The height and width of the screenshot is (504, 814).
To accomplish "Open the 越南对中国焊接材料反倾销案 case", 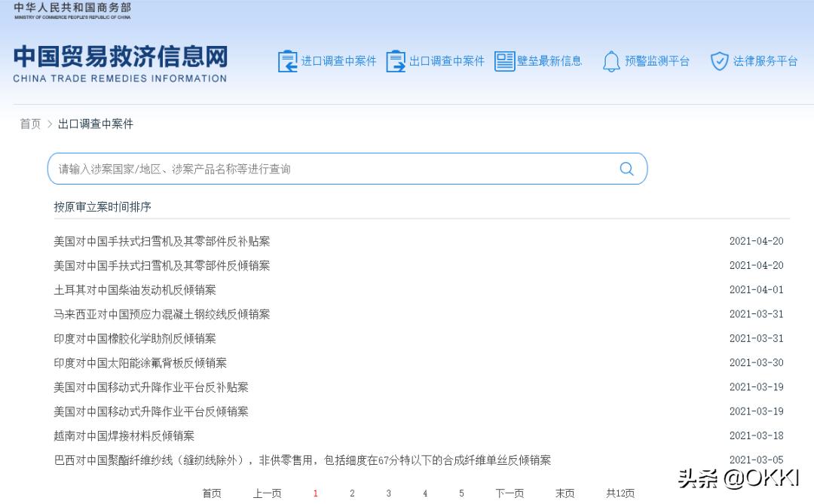I will point(123,435).
